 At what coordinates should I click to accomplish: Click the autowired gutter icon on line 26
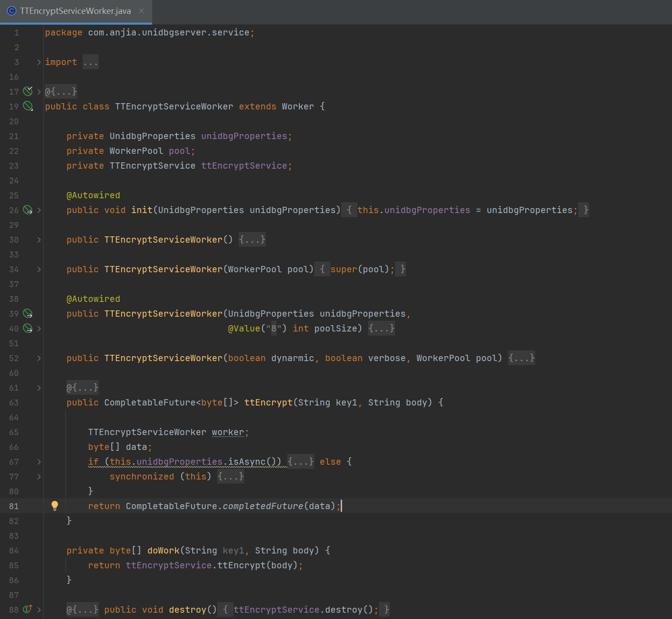[x=28, y=210]
